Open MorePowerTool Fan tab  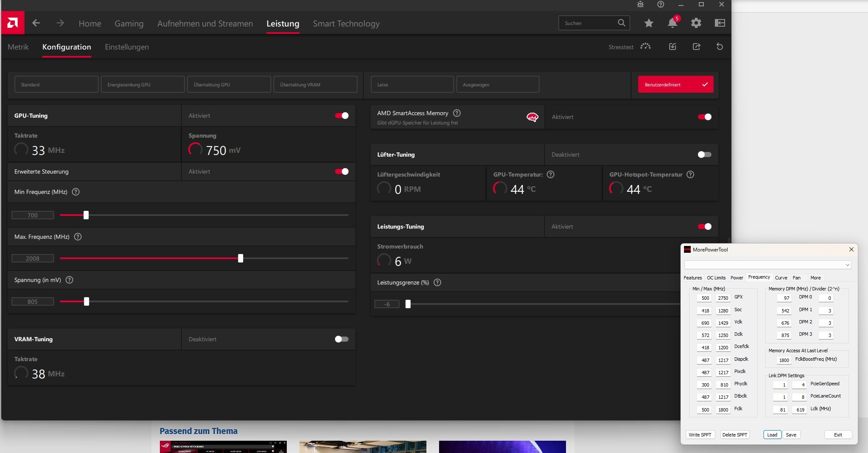tap(797, 278)
